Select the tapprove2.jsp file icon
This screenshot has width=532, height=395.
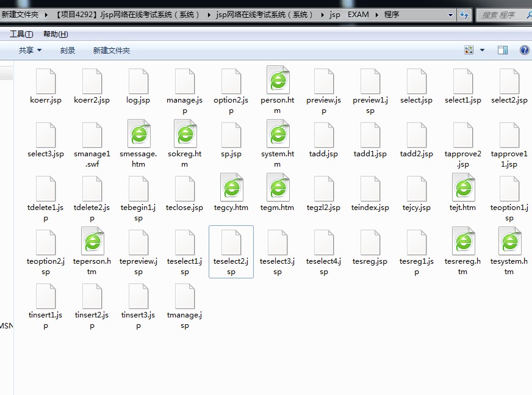click(x=463, y=135)
